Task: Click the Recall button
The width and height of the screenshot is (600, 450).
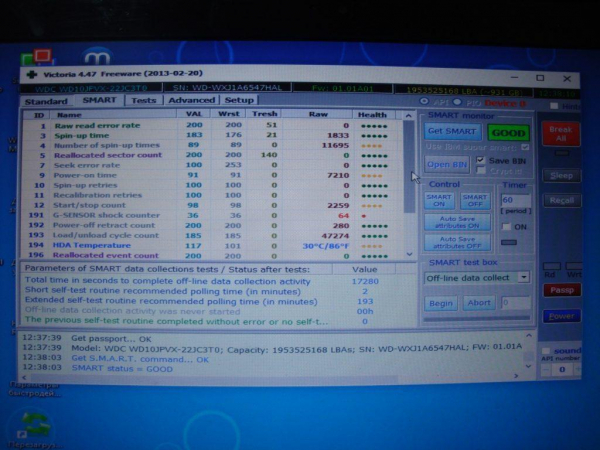Action: click(x=562, y=201)
